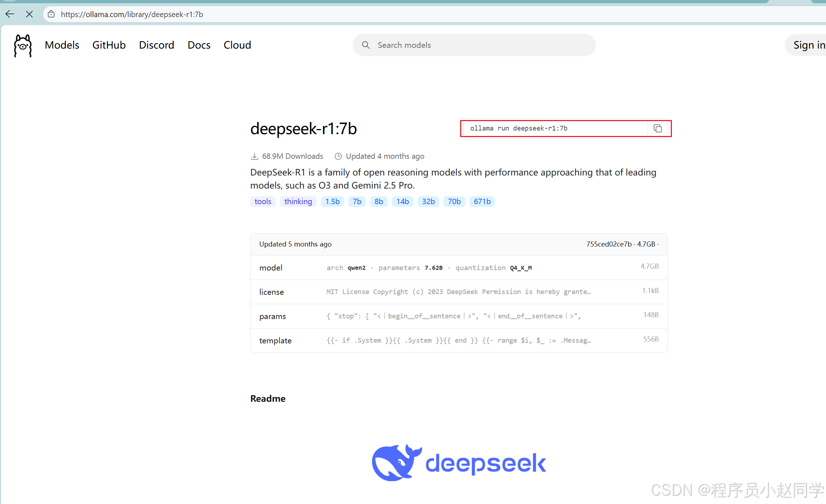Select the 1.5b size tag

point(332,202)
